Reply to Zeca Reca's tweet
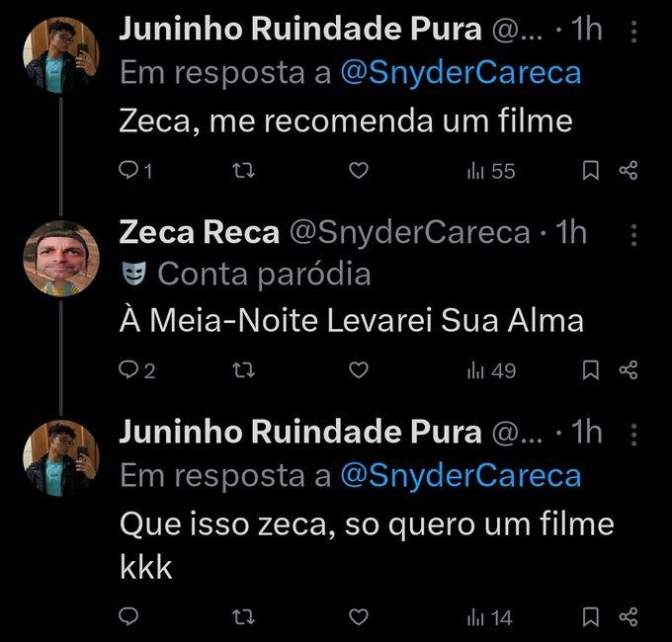This screenshot has width=672, height=642. click(129, 371)
